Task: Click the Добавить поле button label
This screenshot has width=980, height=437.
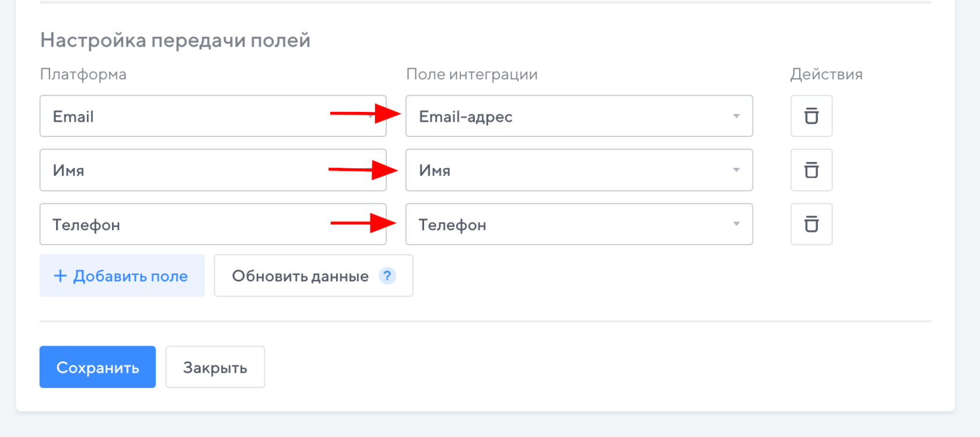Action: (x=130, y=276)
